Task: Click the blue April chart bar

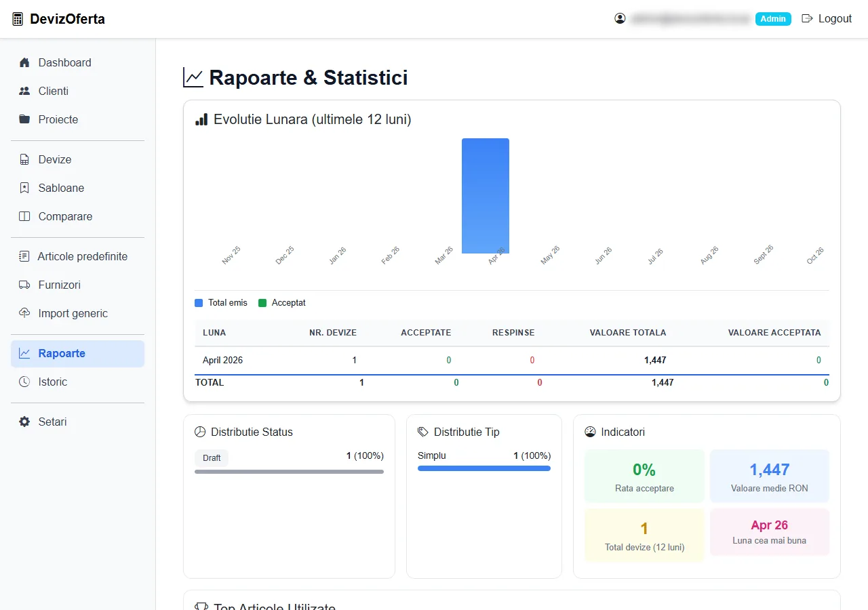Action: point(486,196)
